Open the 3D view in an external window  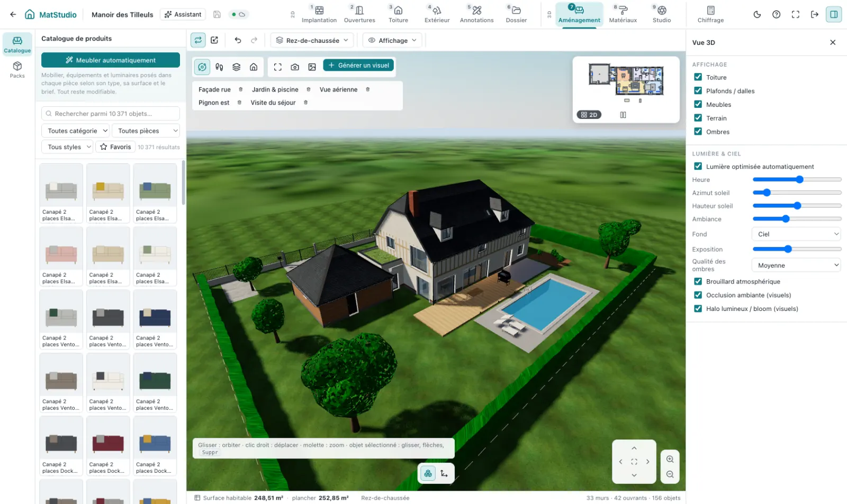click(x=214, y=40)
